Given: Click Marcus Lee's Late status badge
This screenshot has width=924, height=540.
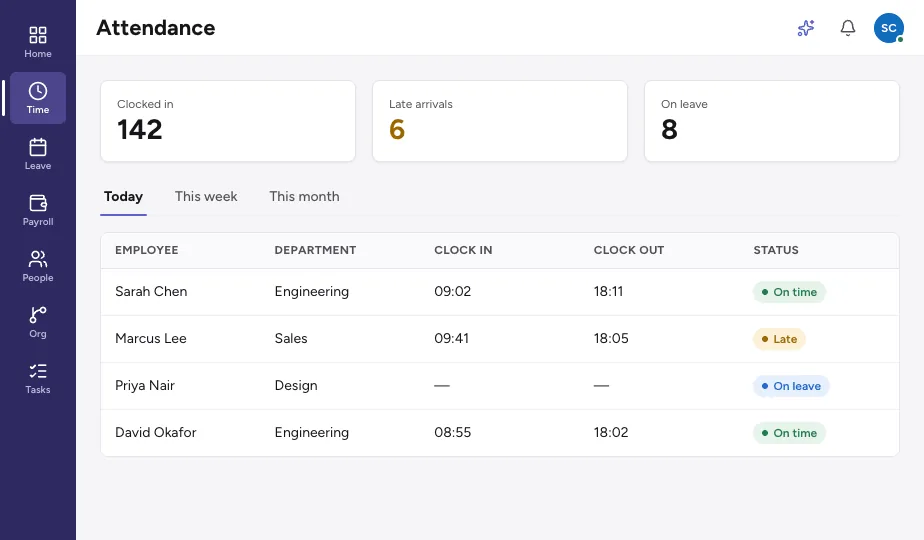Looking at the screenshot, I should coord(779,339).
